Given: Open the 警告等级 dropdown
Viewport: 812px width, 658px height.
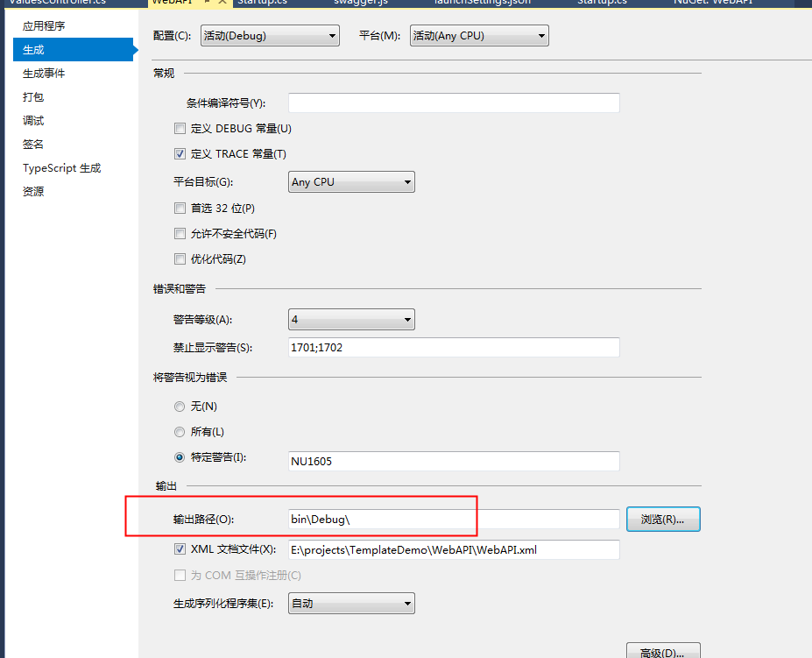Looking at the screenshot, I should 351,320.
